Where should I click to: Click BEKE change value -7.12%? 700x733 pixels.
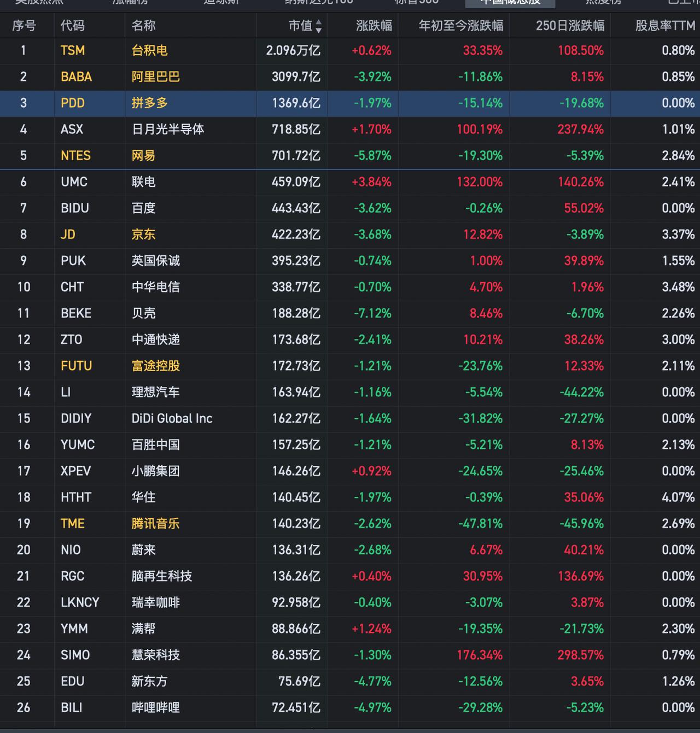pyautogui.click(x=372, y=313)
